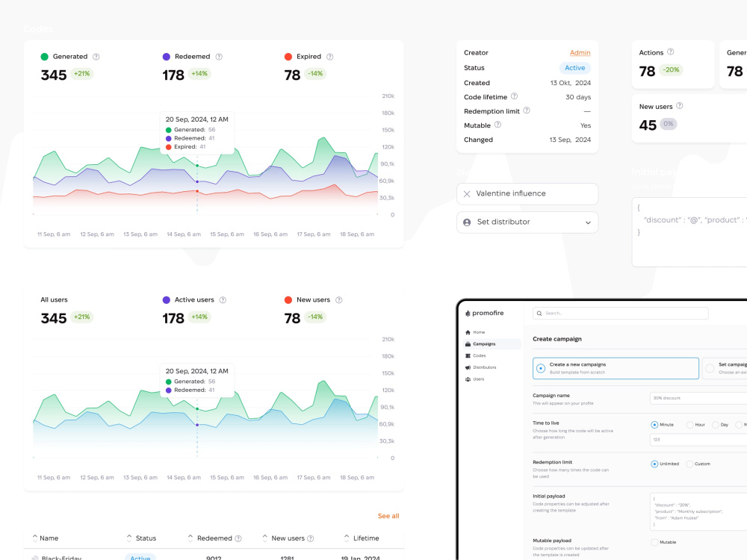Click help icon next to Code lifetime

(514, 96)
